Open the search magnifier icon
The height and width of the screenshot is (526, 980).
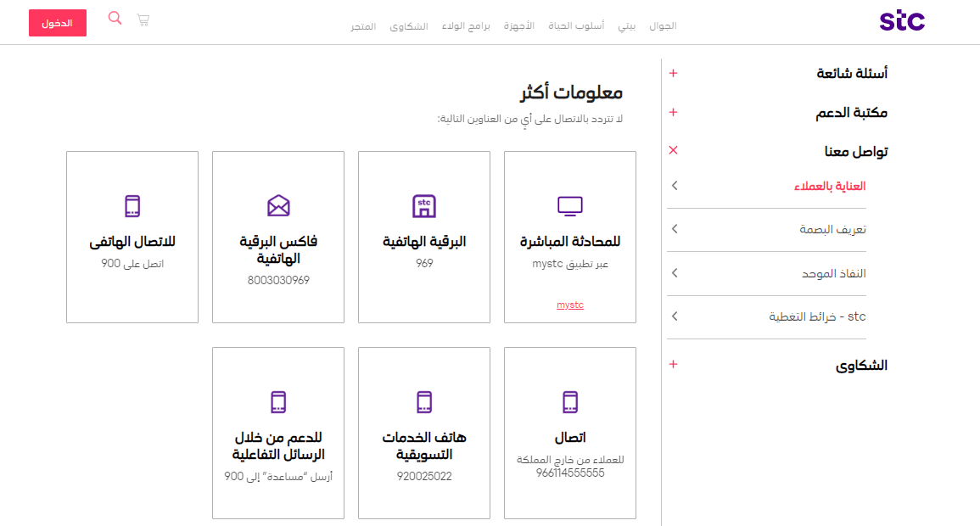click(115, 18)
